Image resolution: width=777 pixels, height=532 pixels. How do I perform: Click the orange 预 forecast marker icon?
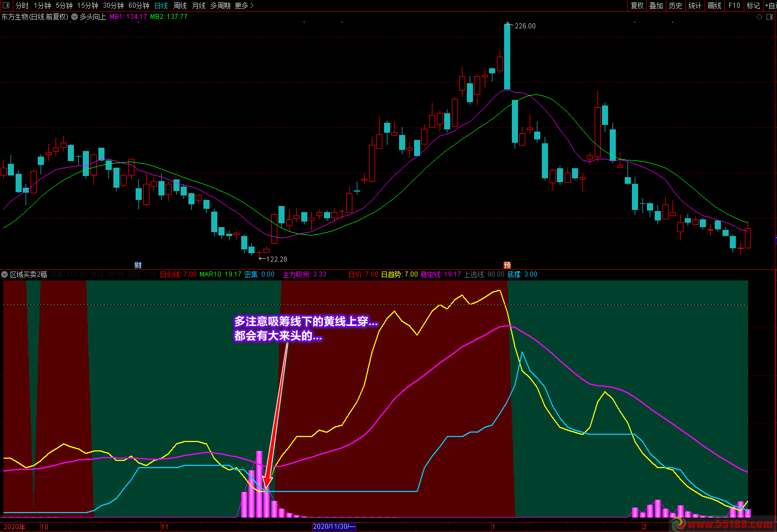coord(507,265)
